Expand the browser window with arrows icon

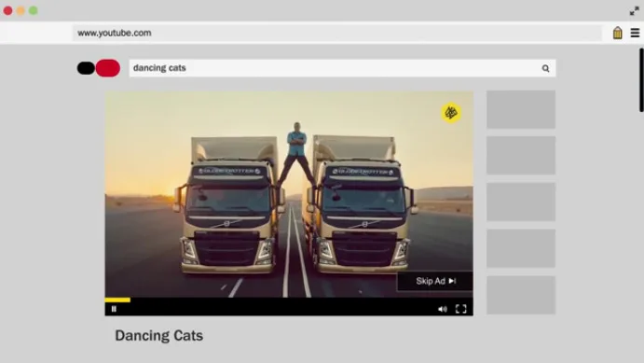pyautogui.click(x=634, y=11)
